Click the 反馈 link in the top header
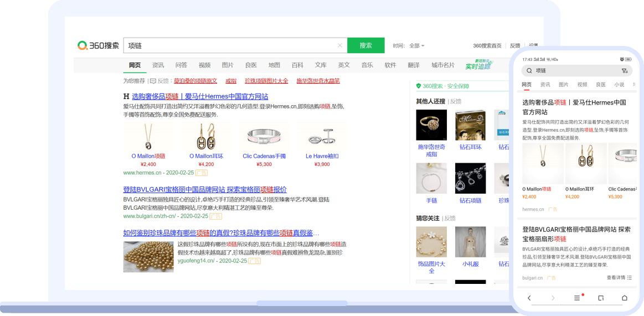This screenshot has width=644, height=316. pyautogui.click(x=515, y=45)
